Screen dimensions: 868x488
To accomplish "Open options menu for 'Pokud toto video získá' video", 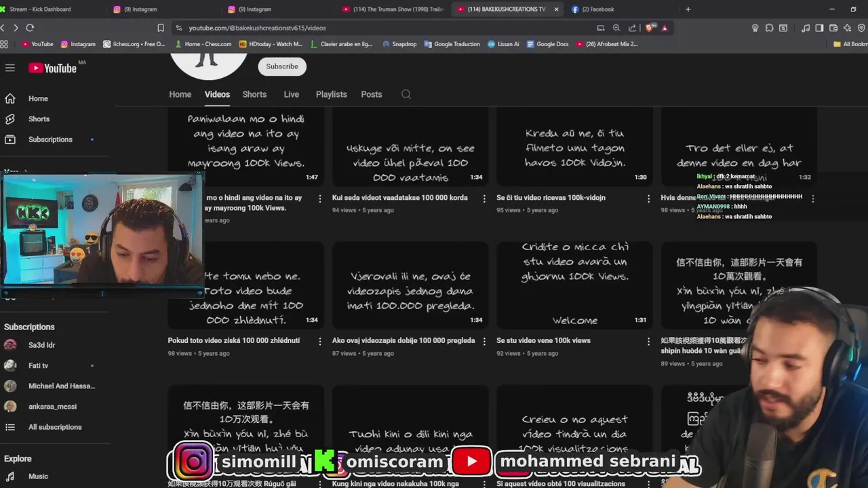I will click(320, 342).
